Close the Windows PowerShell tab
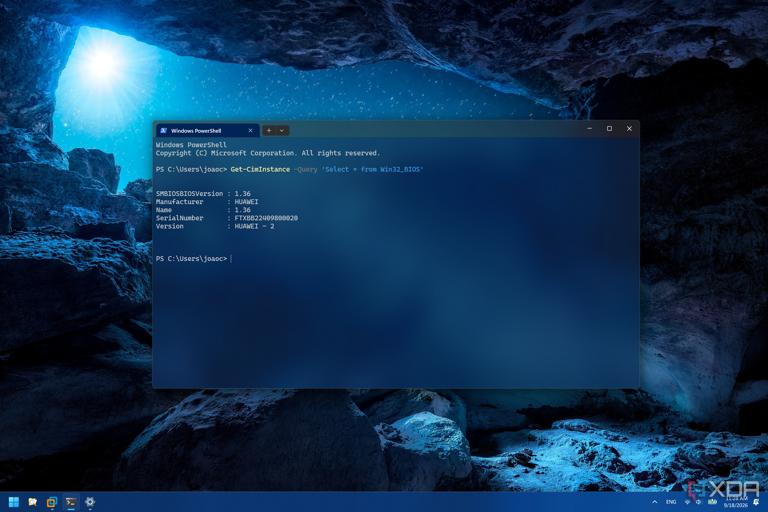 (x=250, y=131)
